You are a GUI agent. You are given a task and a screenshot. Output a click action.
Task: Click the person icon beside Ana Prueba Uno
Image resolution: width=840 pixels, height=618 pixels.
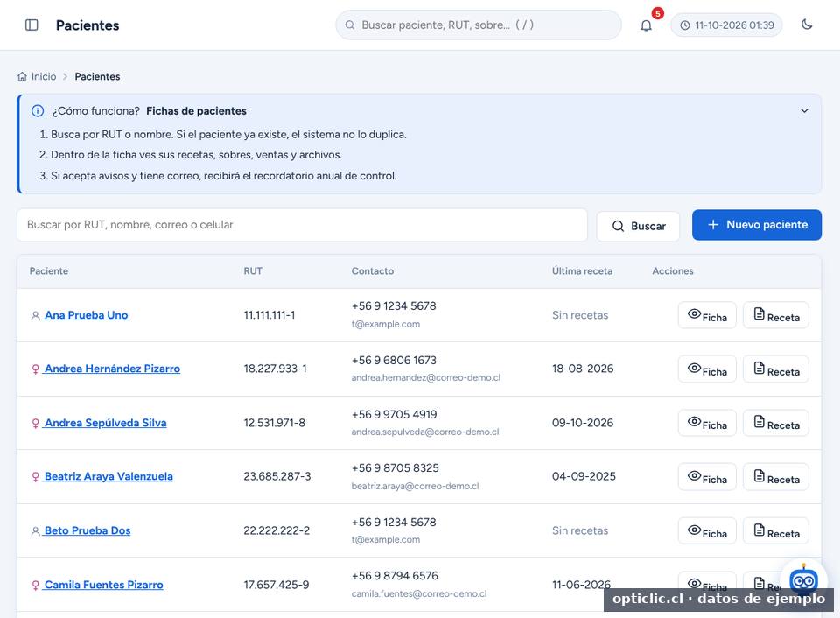(x=35, y=316)
